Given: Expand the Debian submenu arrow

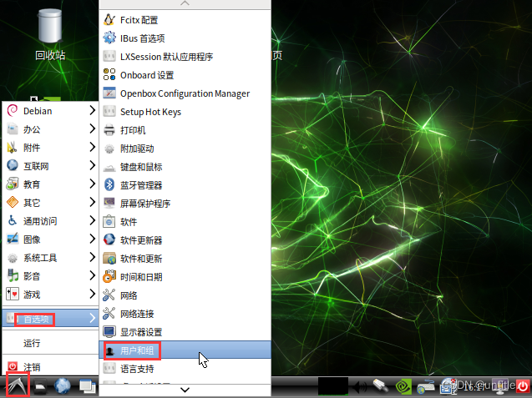Looking at the screenshot, I should pos(92,110).
